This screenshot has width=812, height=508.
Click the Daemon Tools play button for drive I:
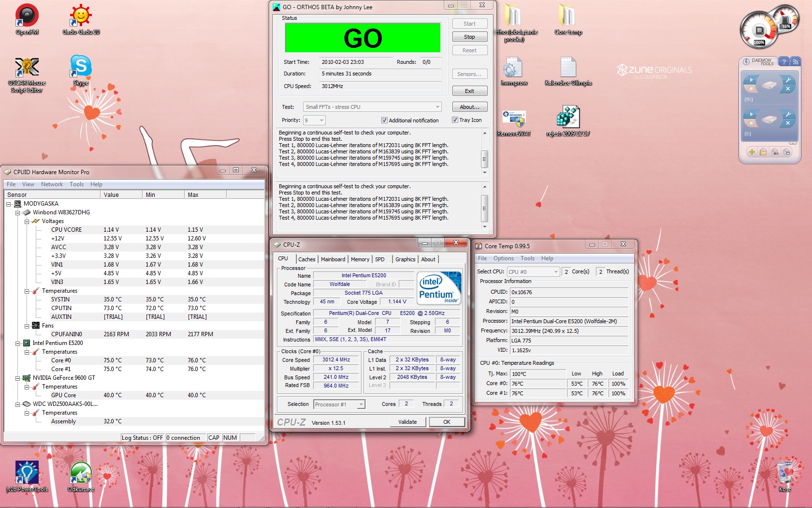[751, 114]
